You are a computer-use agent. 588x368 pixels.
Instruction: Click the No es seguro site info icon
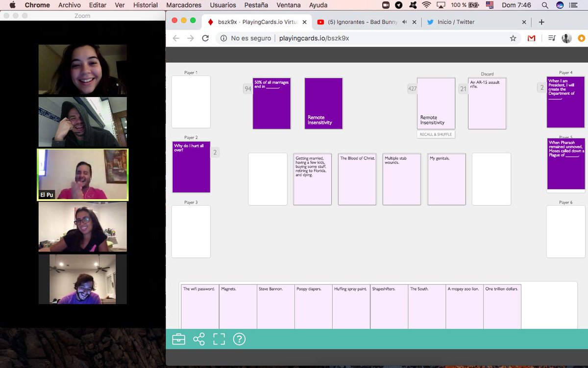(223, 38)
